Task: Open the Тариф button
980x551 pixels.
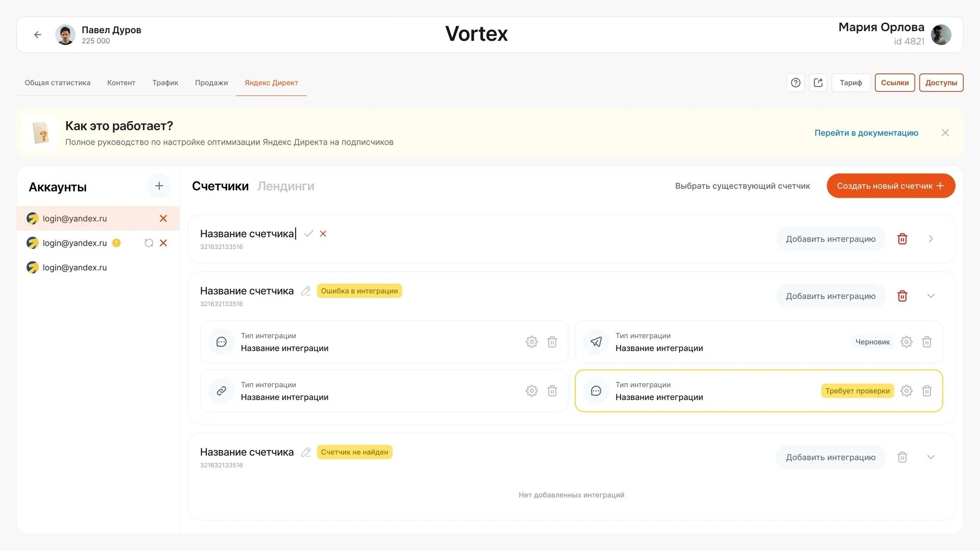Action: pos(851,83)
